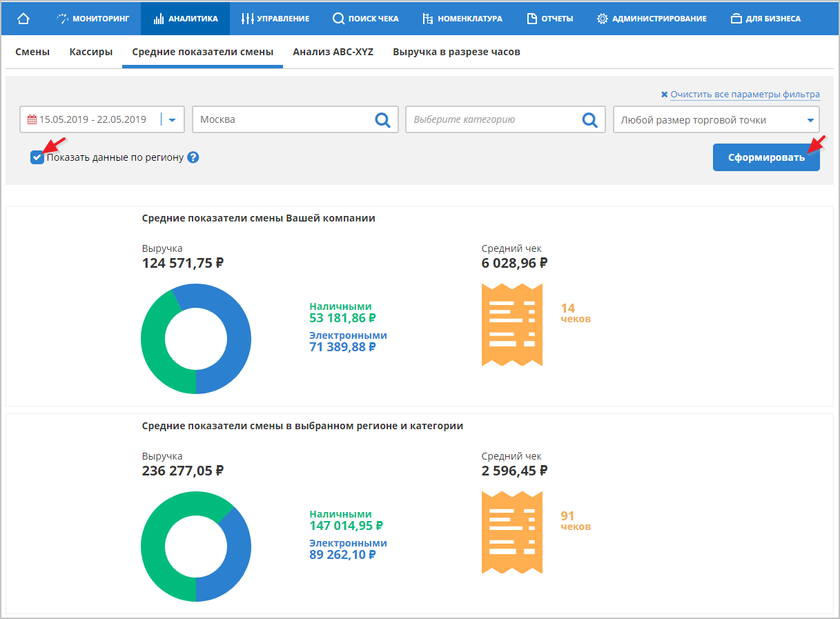Click Очистить все параметры фильтра link
Viewport: 840px width, 619px height.
(740, 95)
